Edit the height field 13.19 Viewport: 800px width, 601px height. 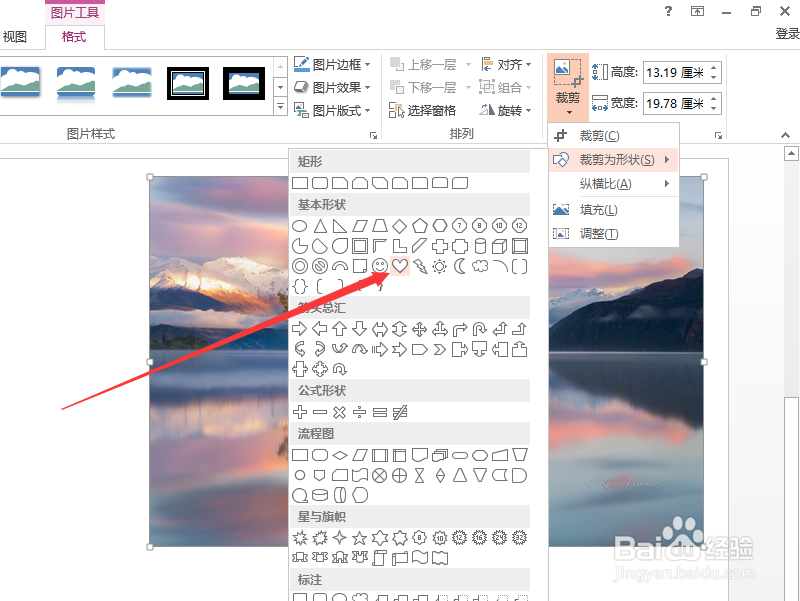[676, 72]
